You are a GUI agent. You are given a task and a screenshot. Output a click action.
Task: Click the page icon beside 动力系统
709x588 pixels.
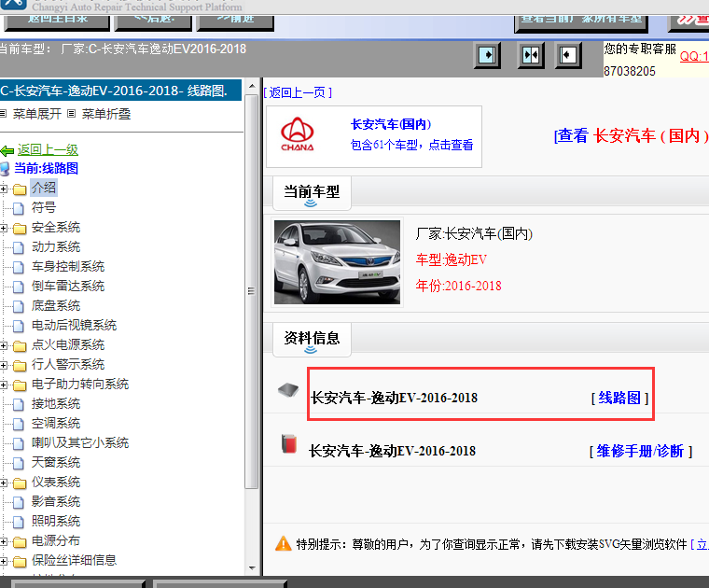(19, 247)
